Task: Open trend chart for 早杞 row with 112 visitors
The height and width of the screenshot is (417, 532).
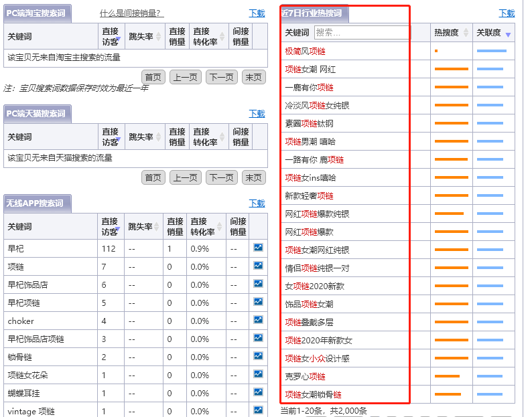Action: pyautogui.click(x=258, y=248)
